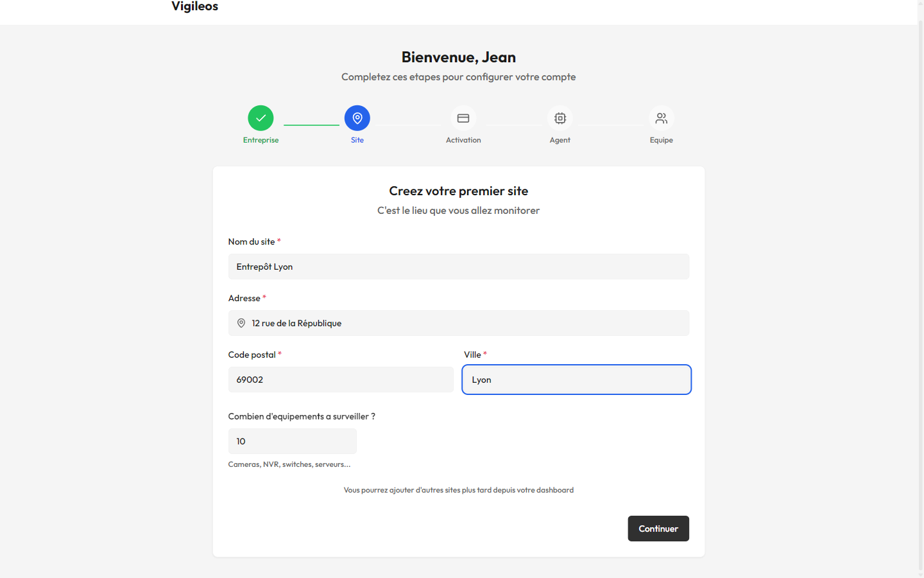Click the equipment count field showing 10

click(293, 441)
